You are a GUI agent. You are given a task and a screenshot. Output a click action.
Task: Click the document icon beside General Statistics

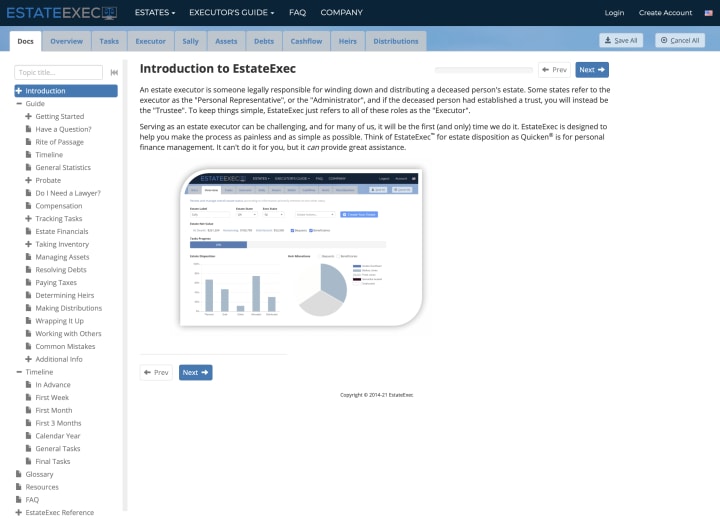[28, 168]
